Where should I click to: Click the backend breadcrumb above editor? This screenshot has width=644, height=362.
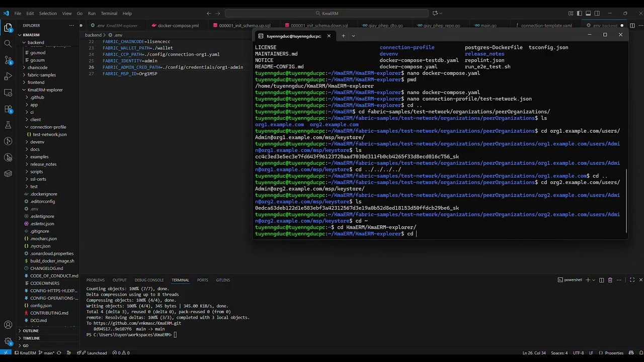point(93,35)
